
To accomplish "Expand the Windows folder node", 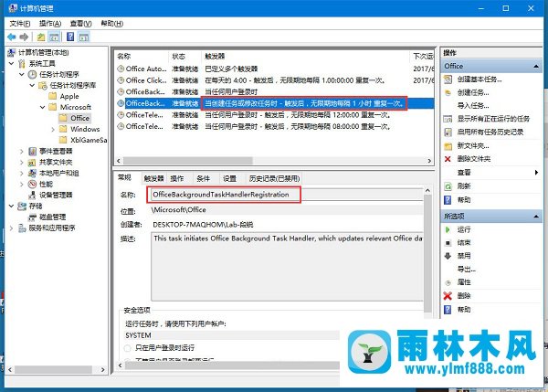I will pos(53,130).
